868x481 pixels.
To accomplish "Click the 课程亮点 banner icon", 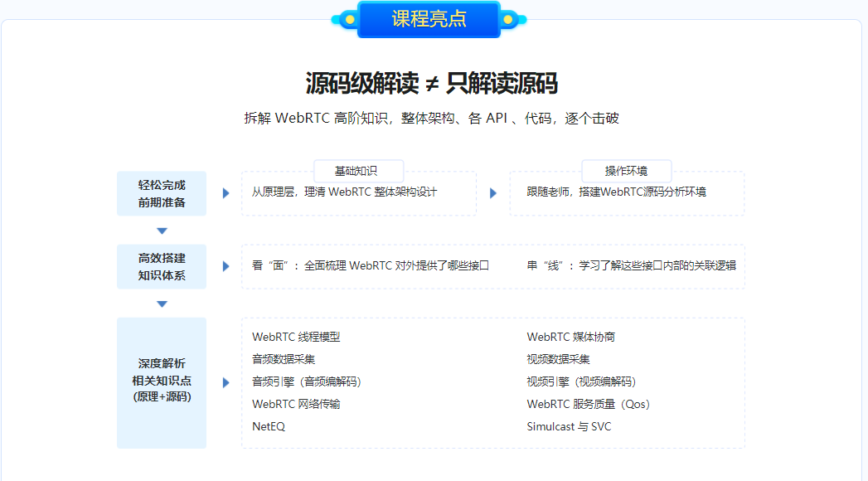I will click(428, 18).
